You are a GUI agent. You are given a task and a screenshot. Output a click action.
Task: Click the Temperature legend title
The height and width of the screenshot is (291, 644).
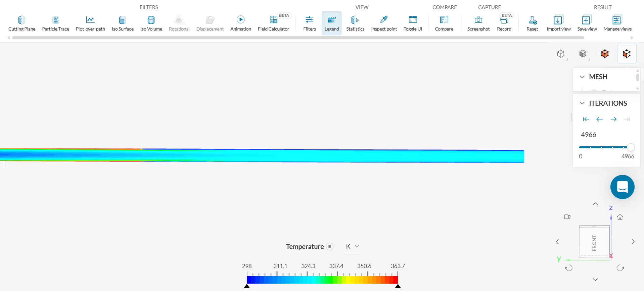click(x=305, y=247)
